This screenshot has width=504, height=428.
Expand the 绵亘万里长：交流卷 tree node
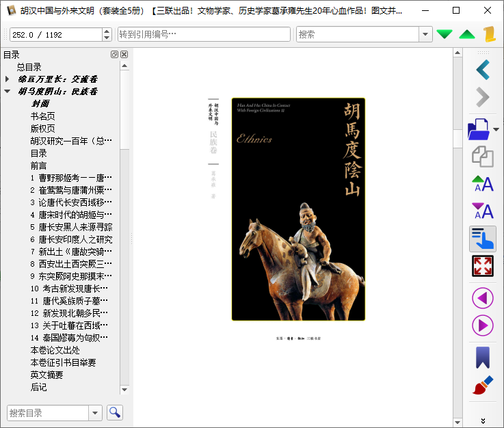[8, 79]
